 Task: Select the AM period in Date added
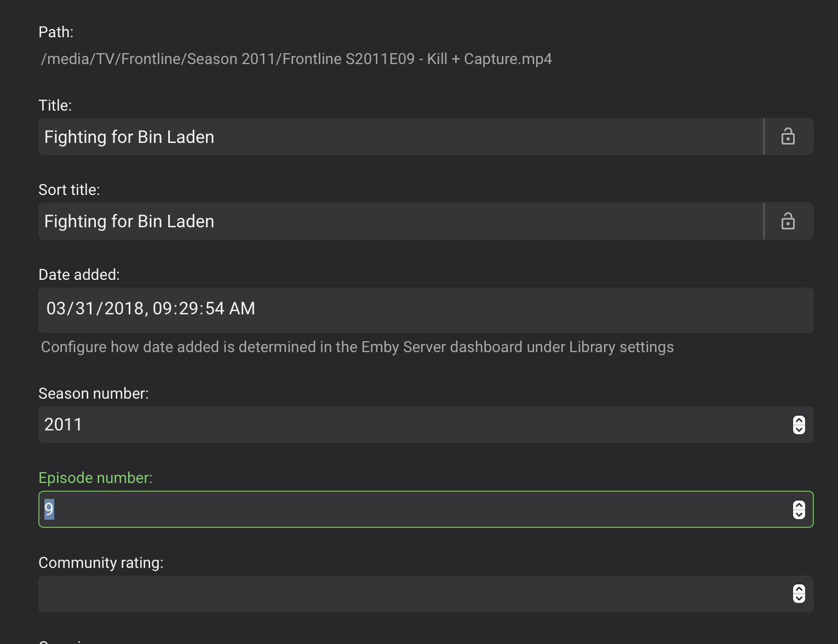click(242, 309)
